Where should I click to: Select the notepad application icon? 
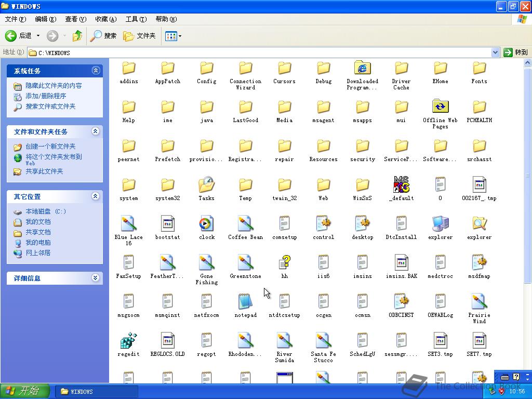(x=245, y=301)
